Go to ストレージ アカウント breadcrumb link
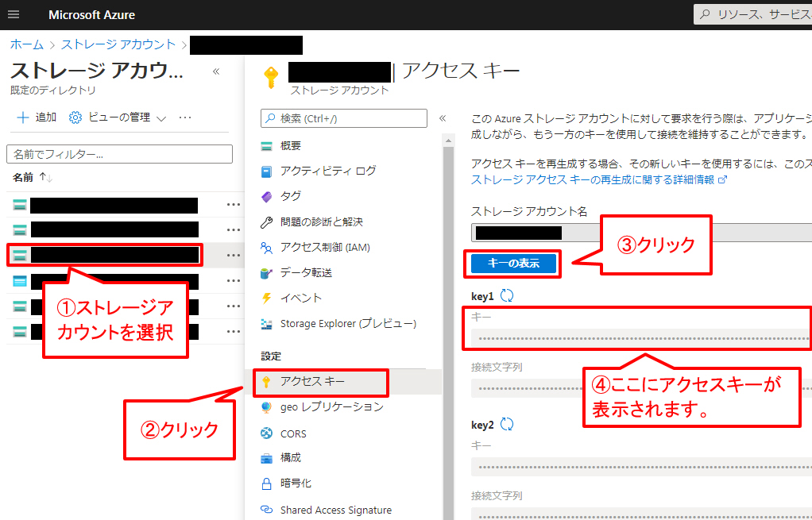Image resolution: width=812 pixels, height=520 pixels. (118, 44)
